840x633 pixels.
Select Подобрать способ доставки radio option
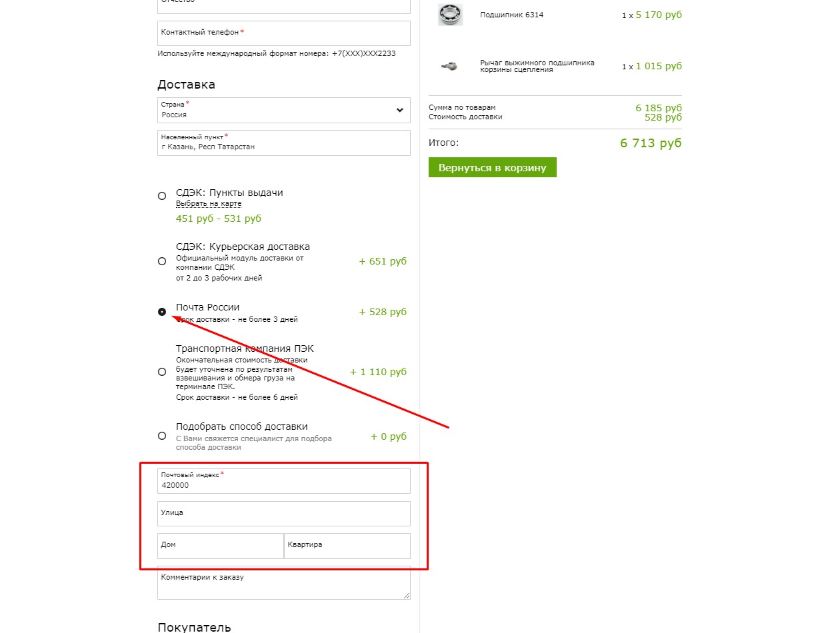[162, 436]
